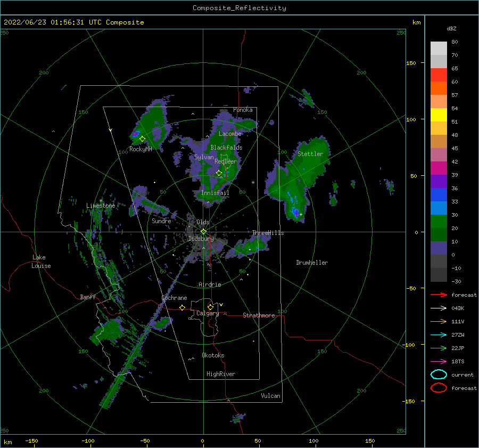The height and width of the screenshot is (448, 479).
Task: Click the white asterisk marker above Limestone
Action: point(101,201)
